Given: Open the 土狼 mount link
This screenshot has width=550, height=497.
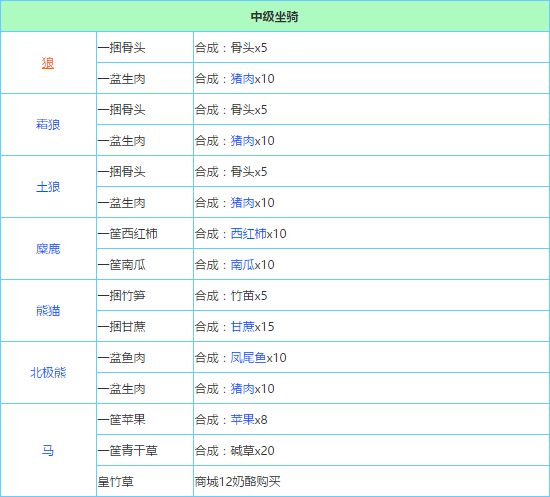Looking at the screenshot, I should click(x=48, y=187).
